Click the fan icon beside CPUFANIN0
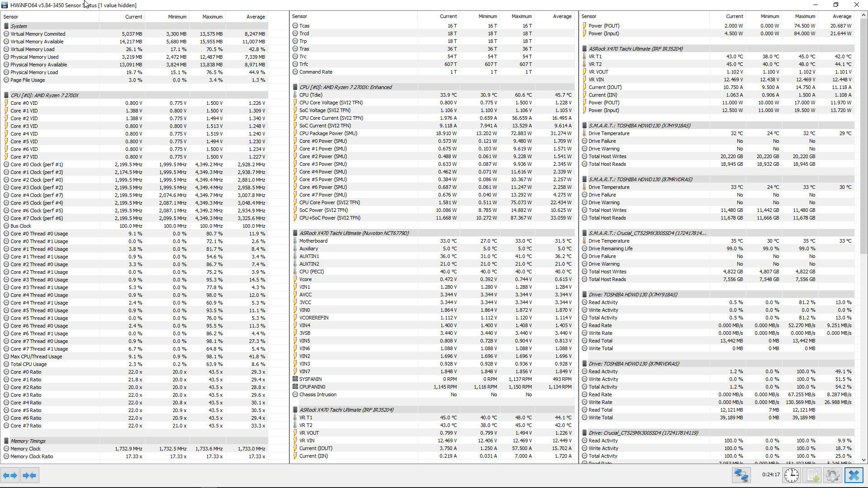Image resolution: width=868 pixels, height=488 pixels. (x=295, y=387)
